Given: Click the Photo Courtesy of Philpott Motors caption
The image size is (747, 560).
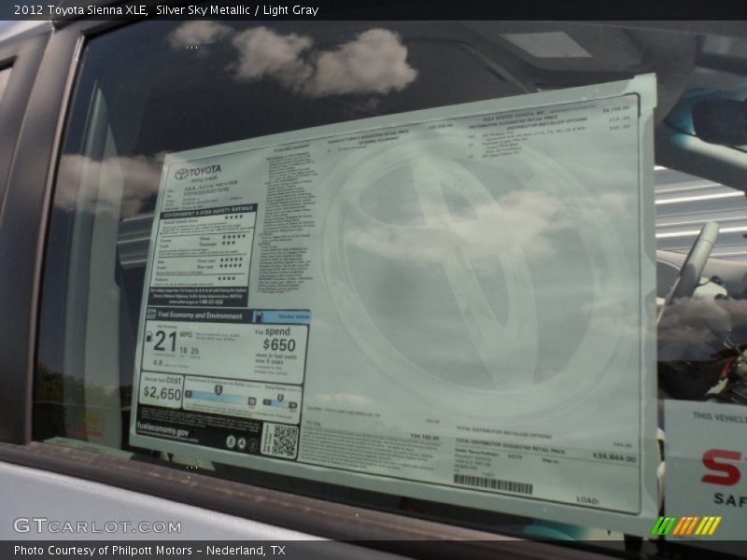Looking at the screenshot, I should pos(149,551).
